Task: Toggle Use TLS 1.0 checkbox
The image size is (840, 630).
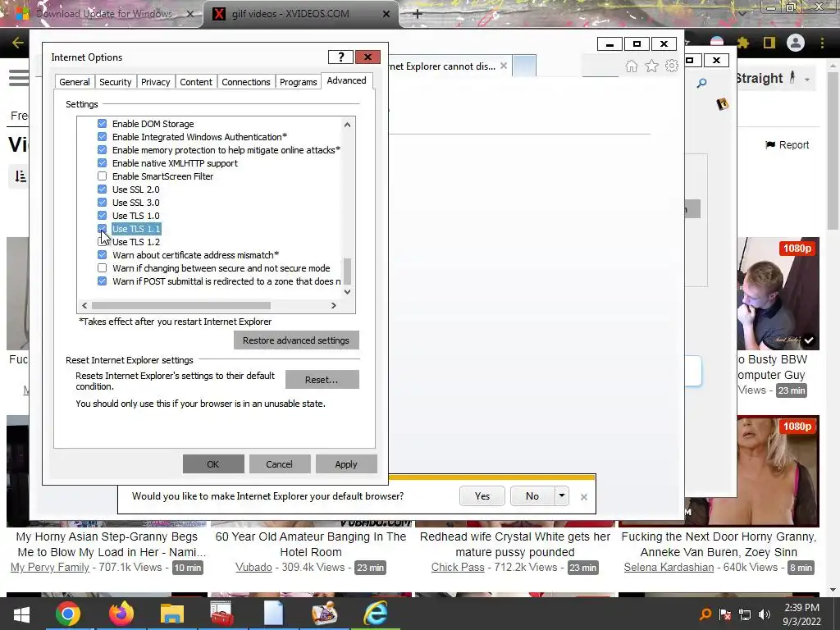Action: [x=103, y=216]
